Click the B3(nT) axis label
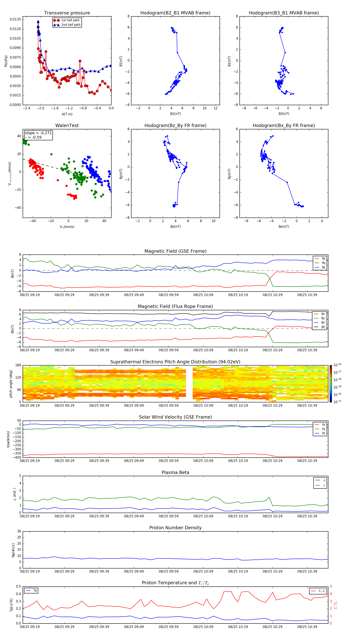 (x=284, y=114)
